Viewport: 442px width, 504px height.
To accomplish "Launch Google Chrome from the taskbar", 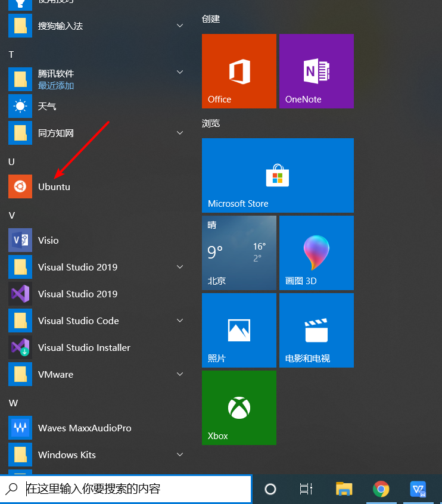I will pos(381,489).
